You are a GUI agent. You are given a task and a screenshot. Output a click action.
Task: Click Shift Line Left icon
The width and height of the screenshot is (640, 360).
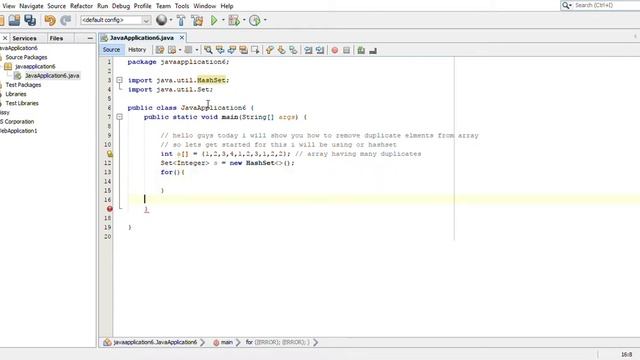(x=308, y=50)
